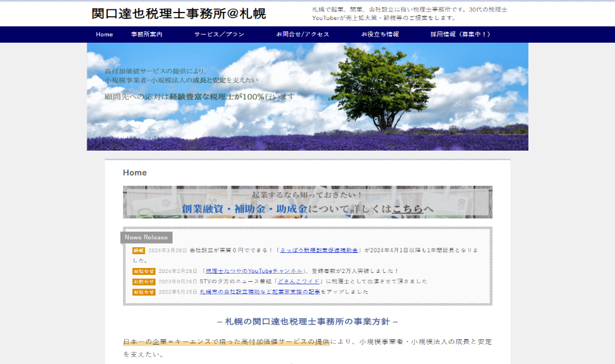615x364 pixels.
Task: Open 採用情報（募集中！） menu item
Action: point(460,35)
